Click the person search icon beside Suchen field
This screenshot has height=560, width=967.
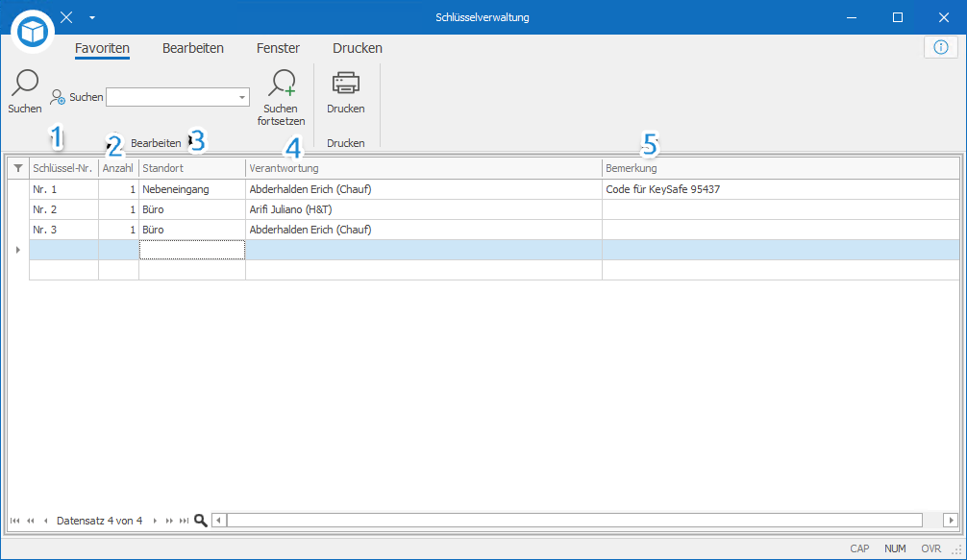tap(58, 97)
